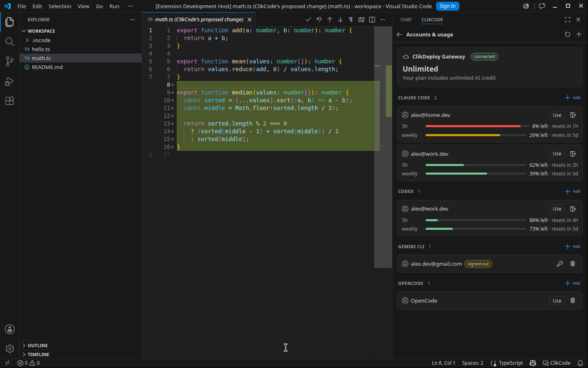Screen dimensions: 588x368
Task: Go to previous change with up arrow
Action: coord(330,20)
